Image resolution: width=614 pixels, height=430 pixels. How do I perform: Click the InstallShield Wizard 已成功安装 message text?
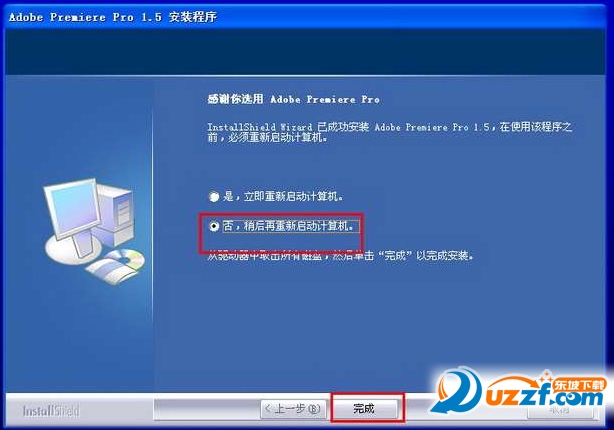(390, 132)
